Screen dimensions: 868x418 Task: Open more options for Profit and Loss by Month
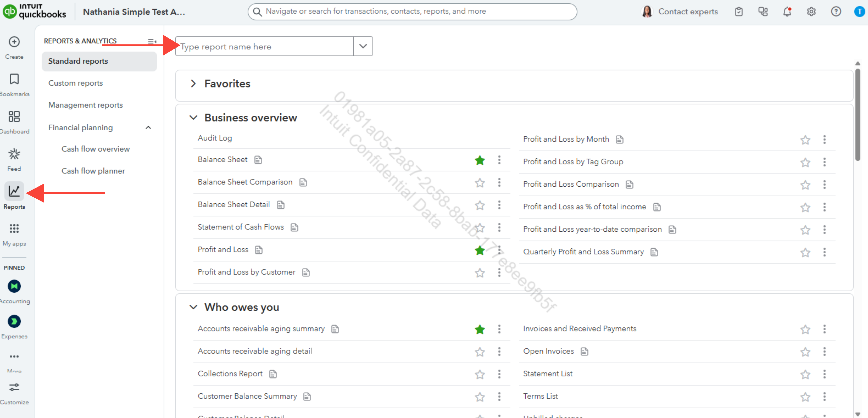tap(825, 139)
